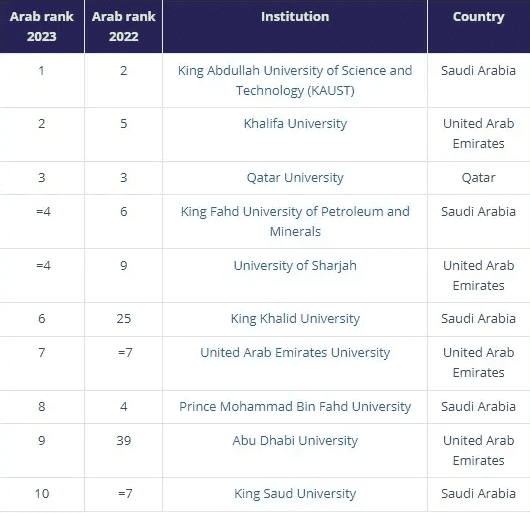Open Prince Mohammad Bin Fahd University link
530x513 pixels.
pos(295,407)
